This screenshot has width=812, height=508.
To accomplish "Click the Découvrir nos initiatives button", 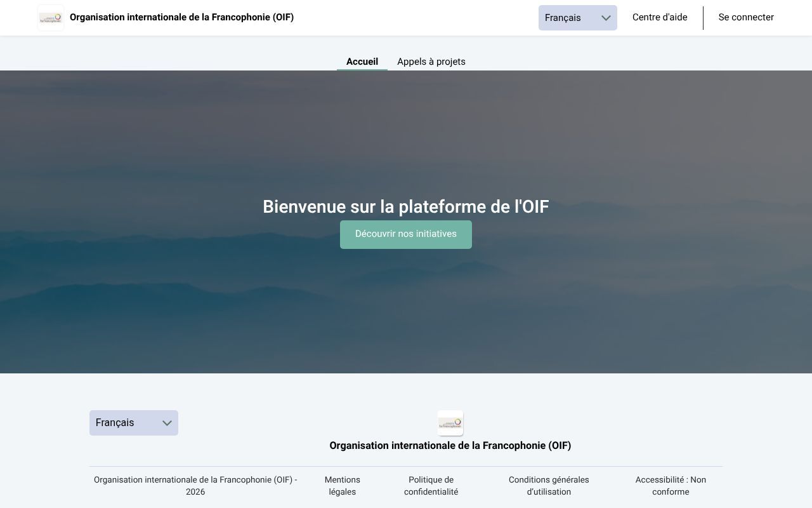I will tap(406, 234).
